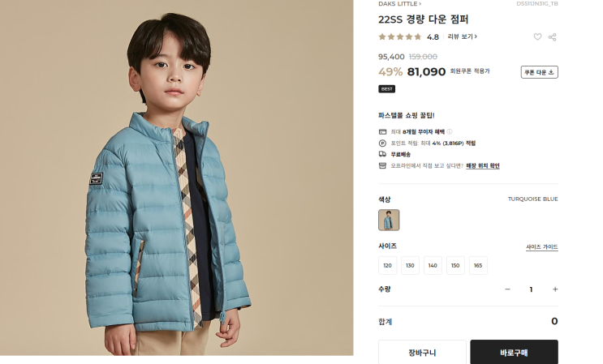This screenshot has height=364, width=603.
Task: Click the share icon
Action: (552, 36)
